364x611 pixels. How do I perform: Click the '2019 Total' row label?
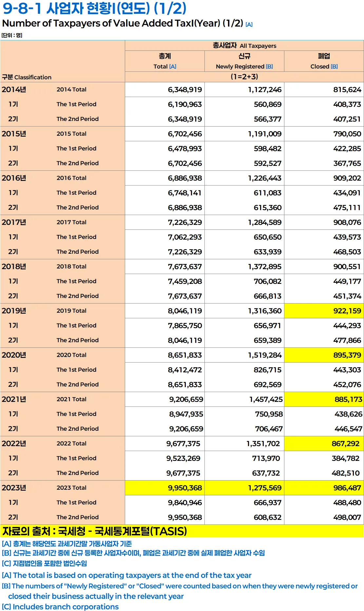[71, 311]
